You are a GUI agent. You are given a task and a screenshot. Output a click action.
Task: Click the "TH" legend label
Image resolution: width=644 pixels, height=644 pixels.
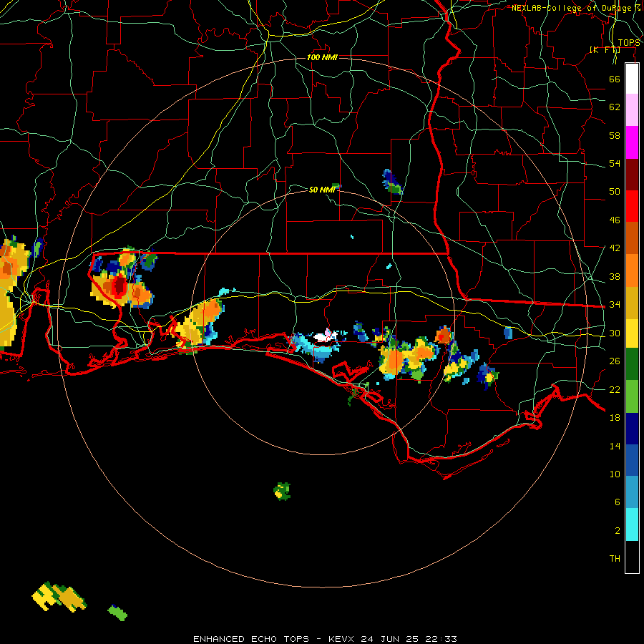tap(615, 559)
